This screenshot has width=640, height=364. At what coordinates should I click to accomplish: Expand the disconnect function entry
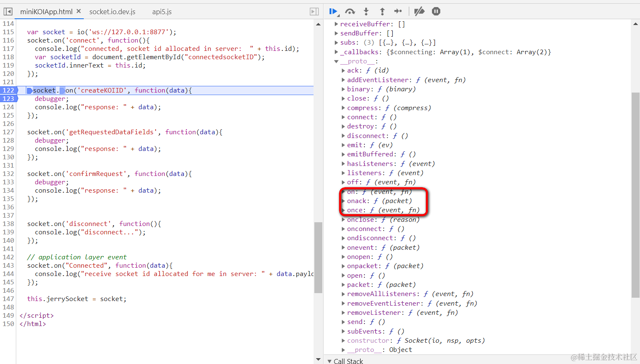[x=343, y=136]
